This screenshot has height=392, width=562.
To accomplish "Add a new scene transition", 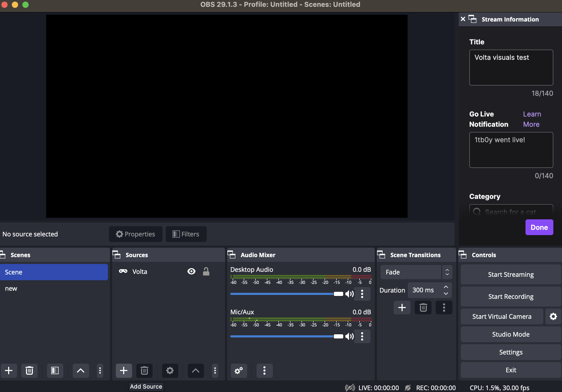I will (402, 308).
